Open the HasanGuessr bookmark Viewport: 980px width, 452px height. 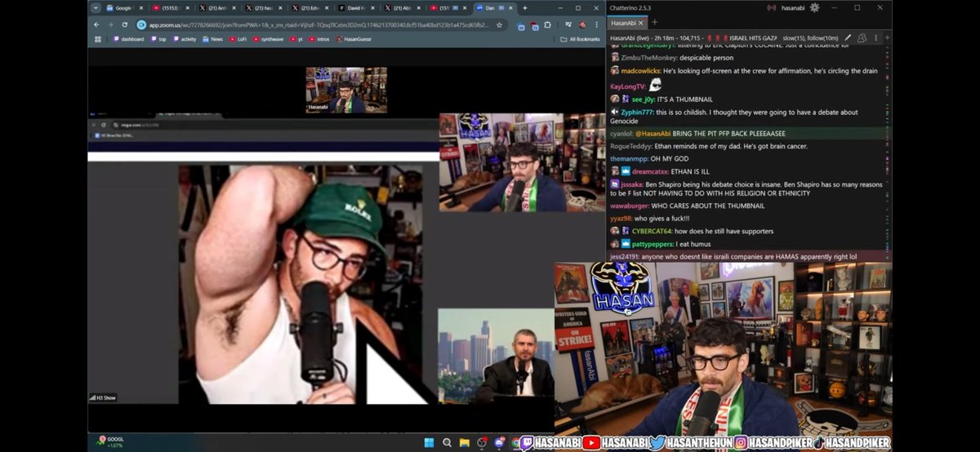click(354, 38)
